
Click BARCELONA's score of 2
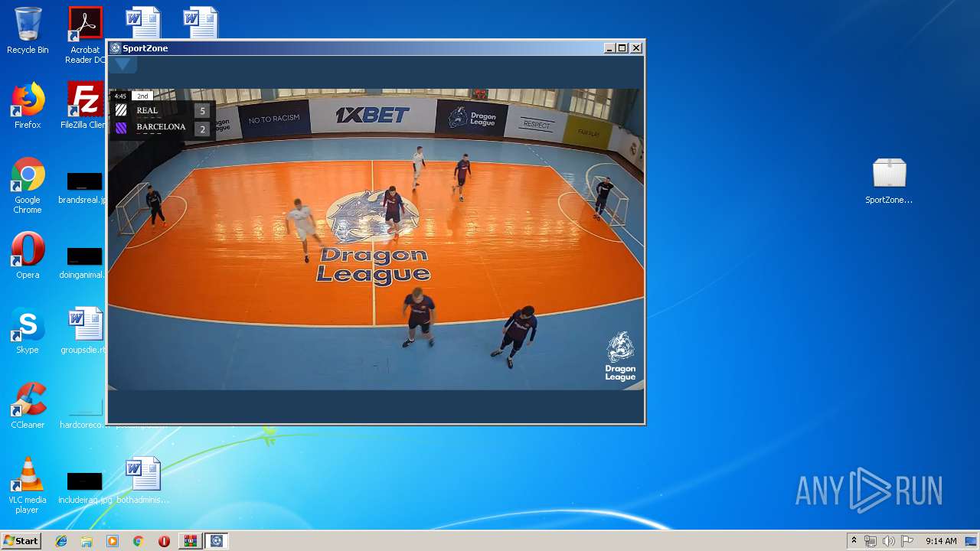(x=202, y=129)
